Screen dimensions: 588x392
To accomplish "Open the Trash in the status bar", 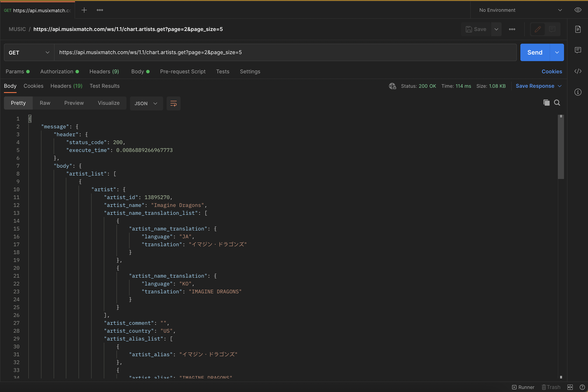I will (x=551, y=387).
